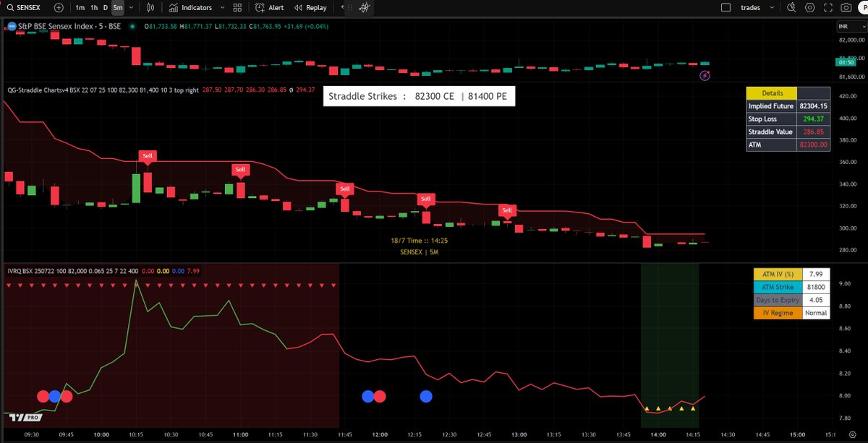Switch to the 1h timeframe
Image resolution: width=868 pixels, height=443 pixels.
point(94,7)
